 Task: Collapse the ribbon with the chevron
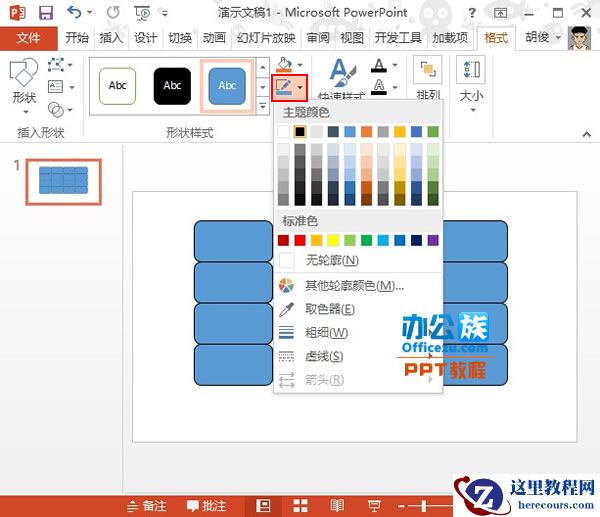tap(587, 134)
